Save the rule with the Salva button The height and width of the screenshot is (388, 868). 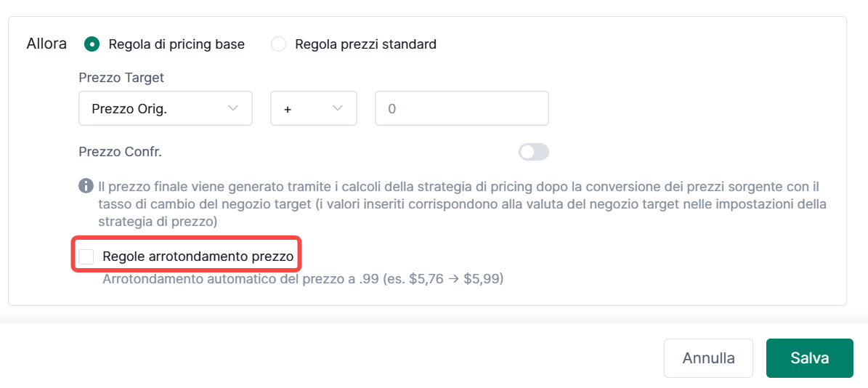click(809, 358)
